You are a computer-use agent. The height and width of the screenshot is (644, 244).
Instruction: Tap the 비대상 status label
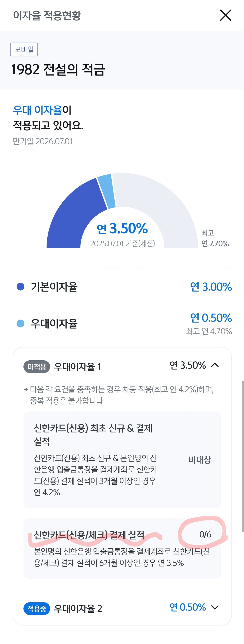200,459
